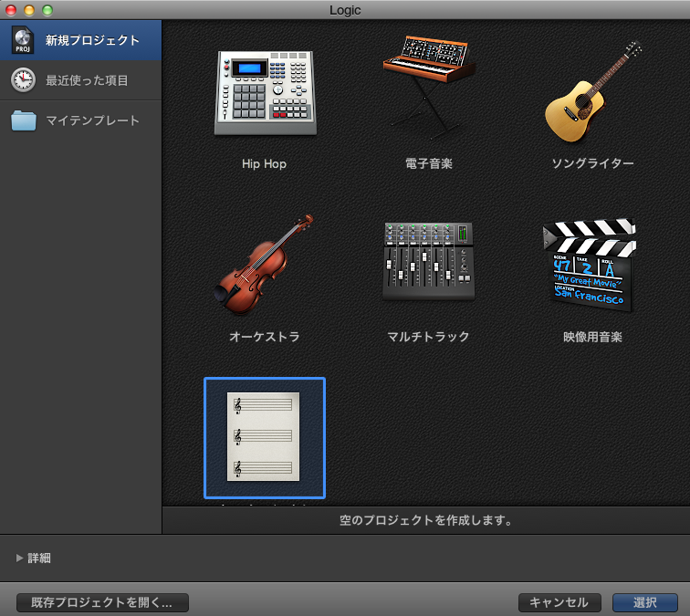Minimize the Logic window with yellow button
The width and height of the screenshot is (690, 616).
29,10
